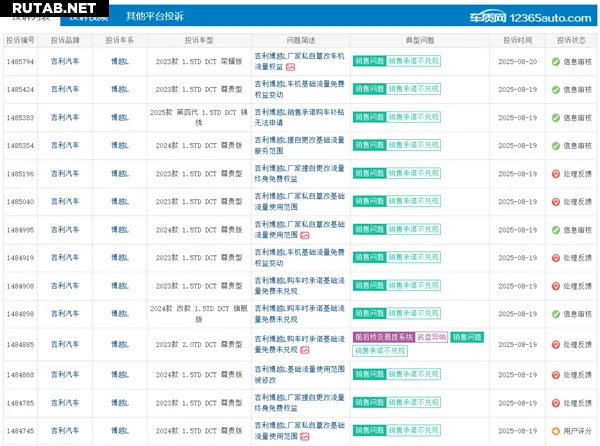The height and width of the screenshot is (446, 600).
Task: Open the description link for complaint 1485424
Action: point(300,89)
